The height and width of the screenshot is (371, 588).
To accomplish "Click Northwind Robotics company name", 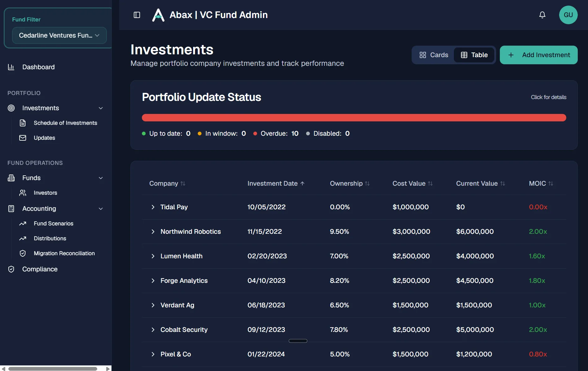I will click(x=191, y=232).
